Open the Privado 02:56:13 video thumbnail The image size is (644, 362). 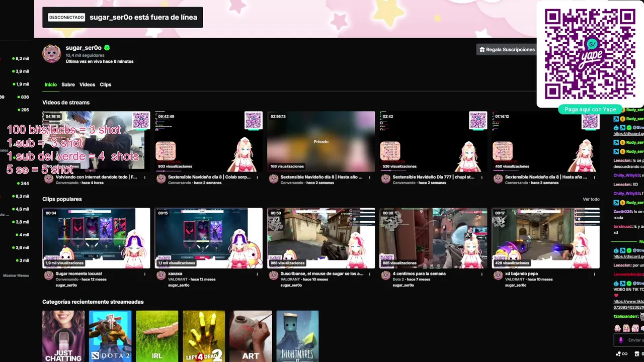[x=321, y=141]
